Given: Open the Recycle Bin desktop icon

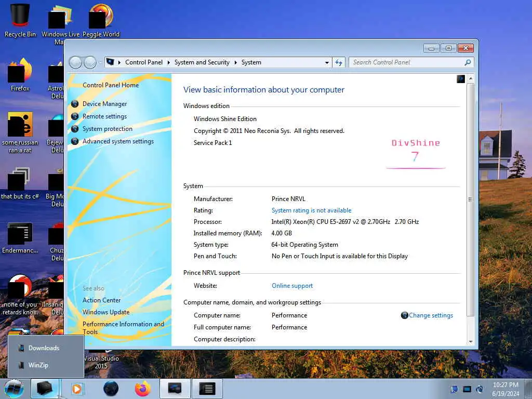Looking at the screenshot, I should 20,20.
